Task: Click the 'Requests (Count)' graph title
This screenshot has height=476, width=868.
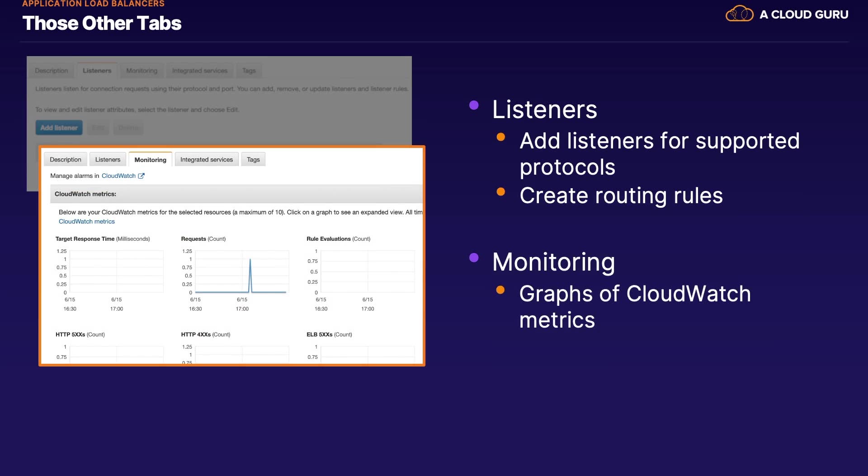Action: pos(203,239)
